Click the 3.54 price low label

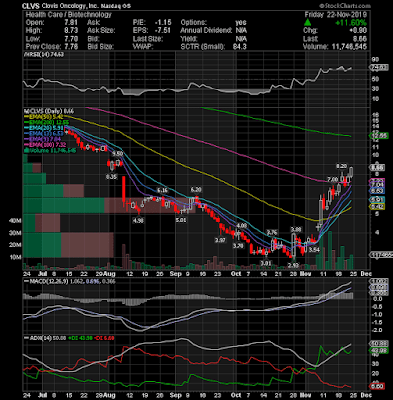click(x=314, y=249)
